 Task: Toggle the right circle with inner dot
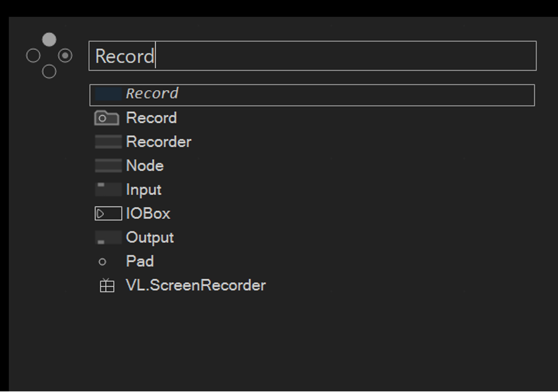(x=65, y=56)
